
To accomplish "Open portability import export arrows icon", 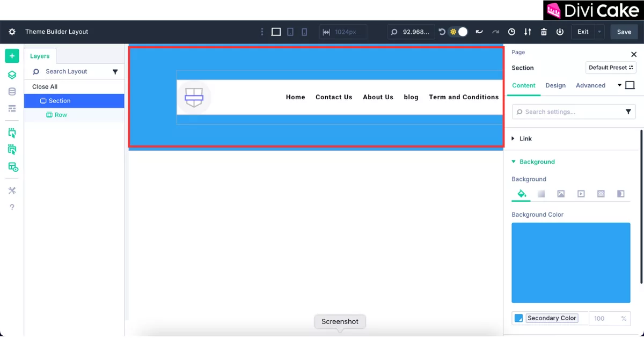I will [x=528, y=32].
